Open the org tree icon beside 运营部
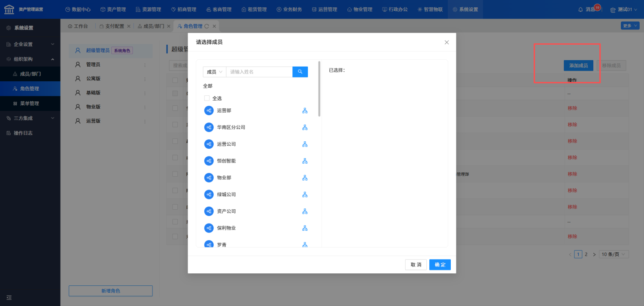This screenshot has height=306, width=644. (305, 110)
